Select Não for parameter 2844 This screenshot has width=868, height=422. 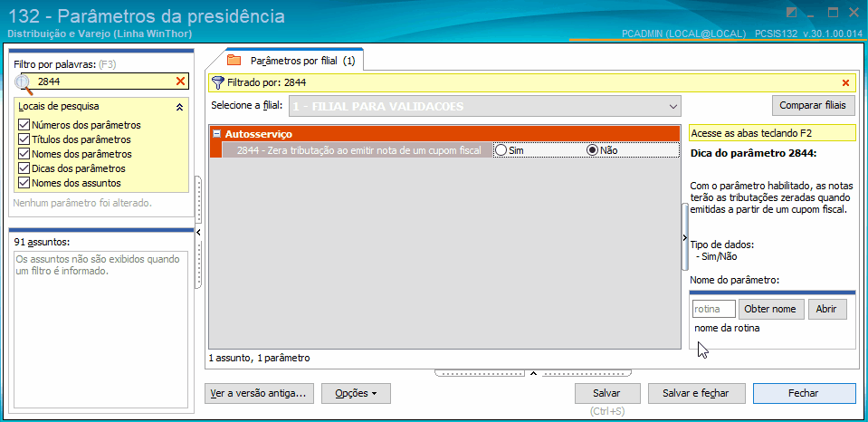[593, 150]
